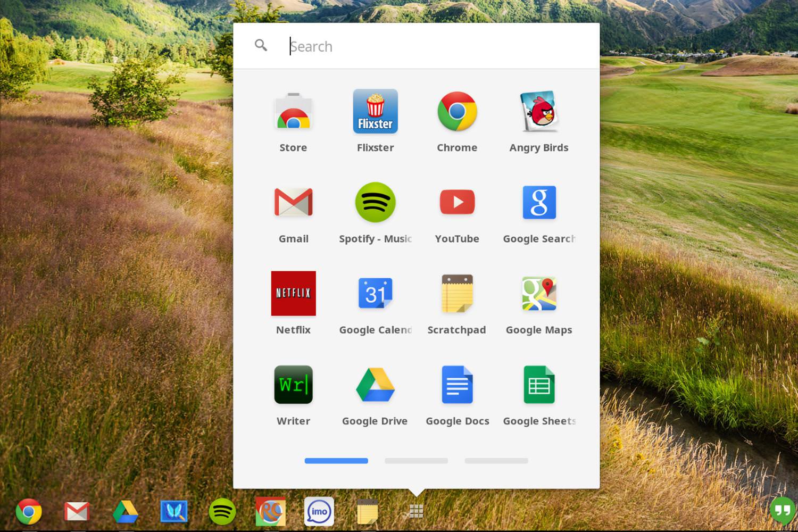
Task: Launch Google Docs
Action: 457,384
